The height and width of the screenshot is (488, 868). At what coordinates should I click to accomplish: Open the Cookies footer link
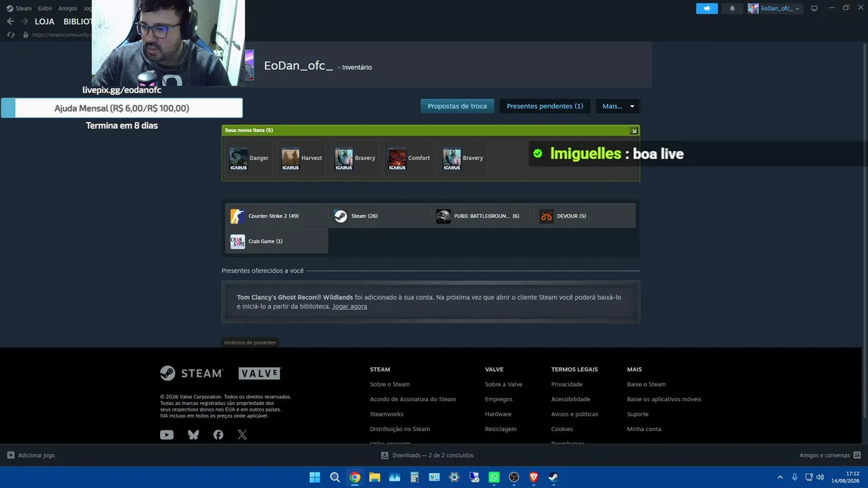pyautogui.click(x=562, y=429)
